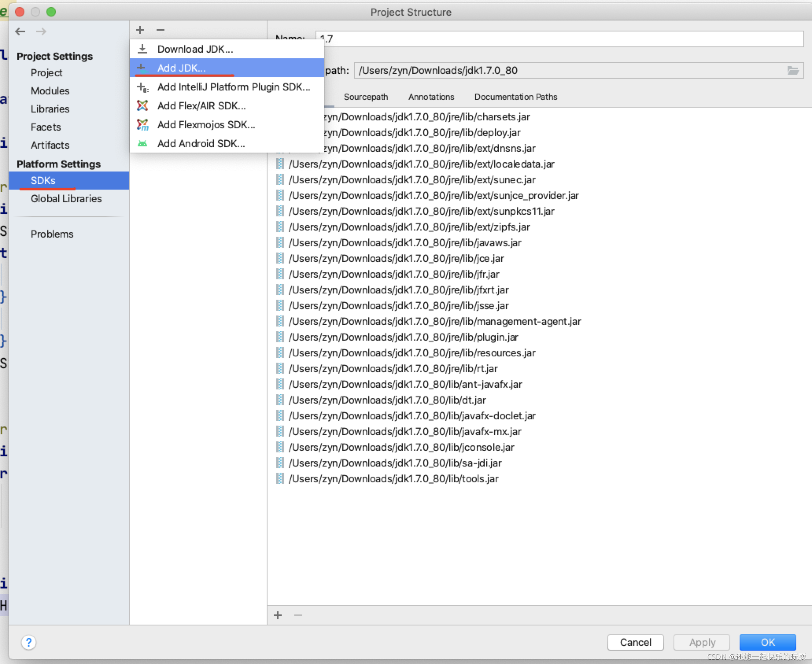Open the Documentation Paths tab
This screenshot has height=664, width=812.
[x=515, y=97]
